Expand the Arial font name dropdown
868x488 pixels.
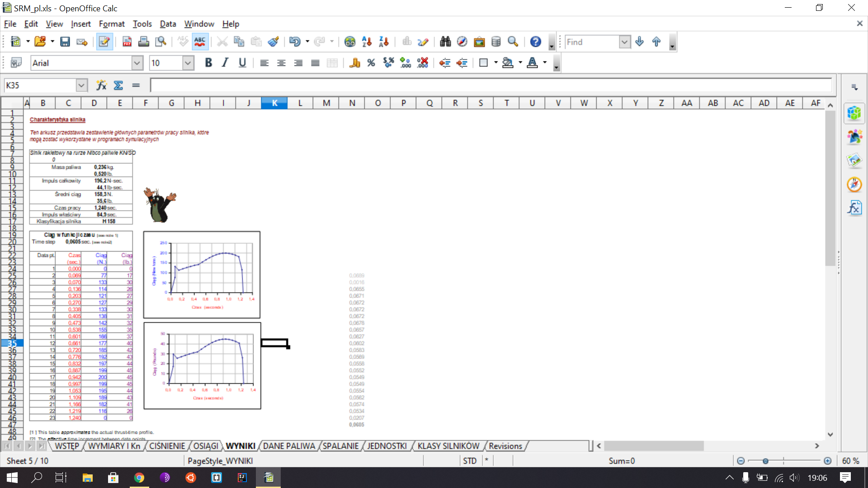pyautogui.click(x=137, y=63)
